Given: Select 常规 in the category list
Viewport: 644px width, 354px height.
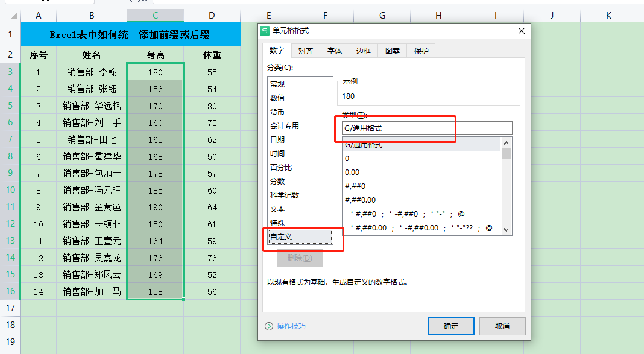Looking at the screenshot, I should pyautogui.click(x=300, y=84).
